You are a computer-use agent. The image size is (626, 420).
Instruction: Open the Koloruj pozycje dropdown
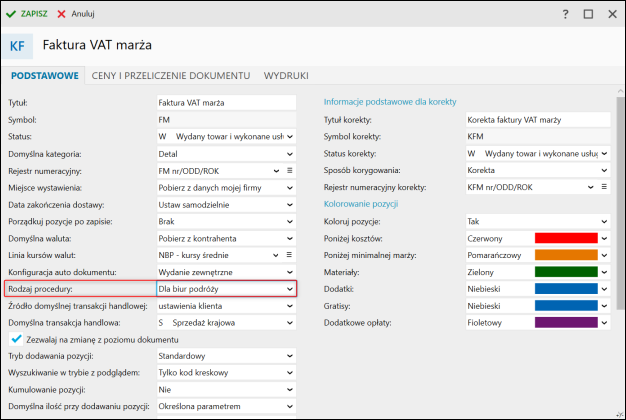click(603, 222)
